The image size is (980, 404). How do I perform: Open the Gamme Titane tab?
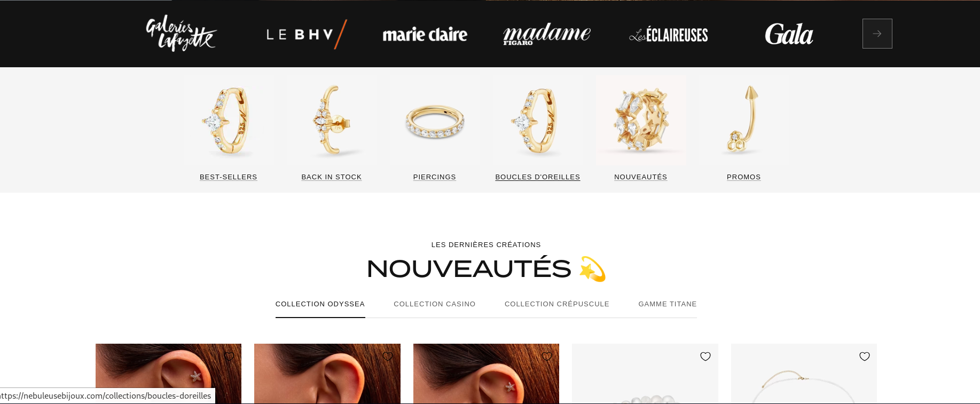(668, 304)
